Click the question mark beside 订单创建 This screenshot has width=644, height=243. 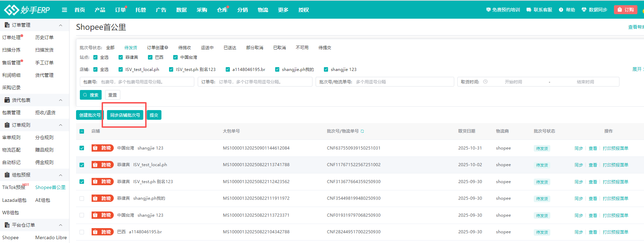[166, 48]
